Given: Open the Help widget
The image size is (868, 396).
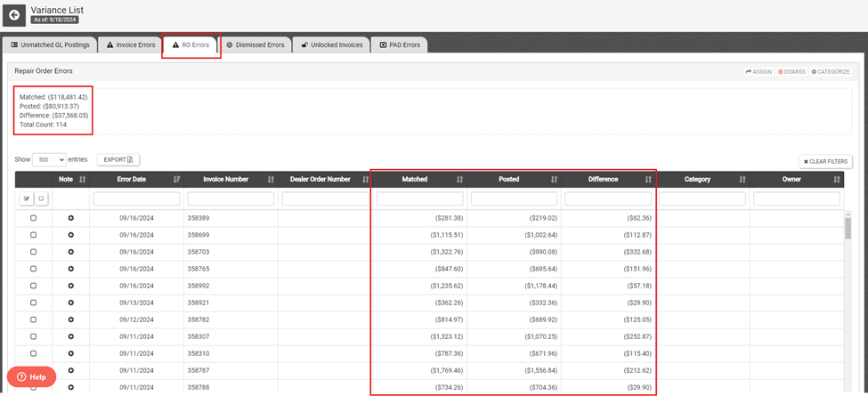Looking at the screenshot, I should (31, 376).
